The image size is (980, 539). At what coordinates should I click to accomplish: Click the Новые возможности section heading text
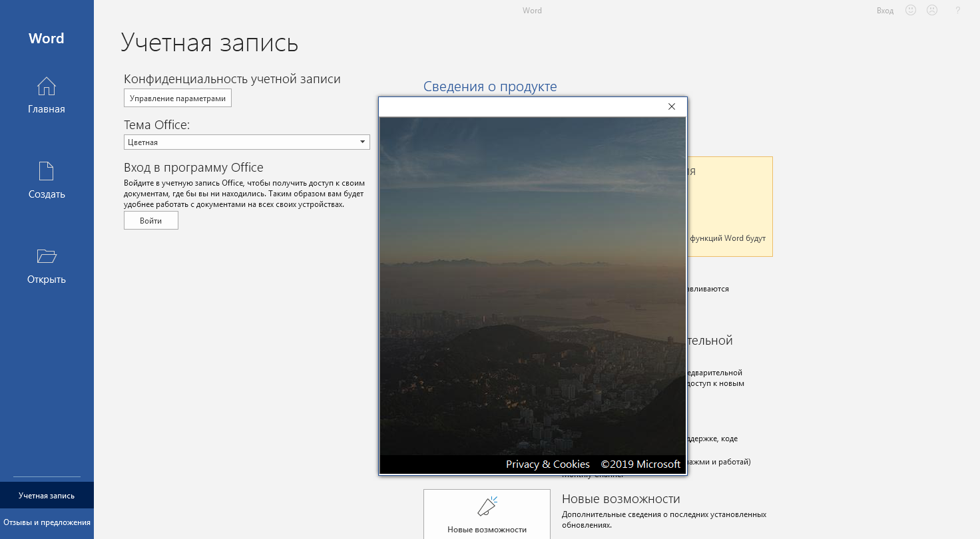[621, 499]
